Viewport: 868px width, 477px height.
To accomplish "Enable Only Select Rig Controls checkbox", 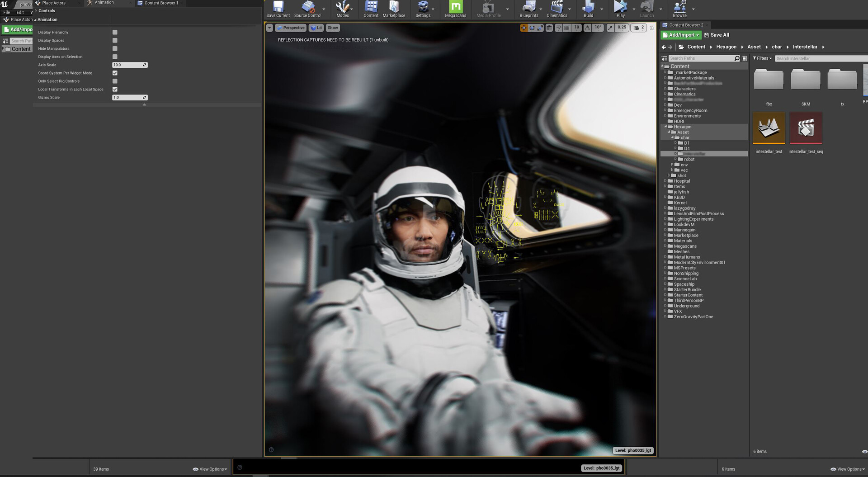I will click(x=115, y=81).
